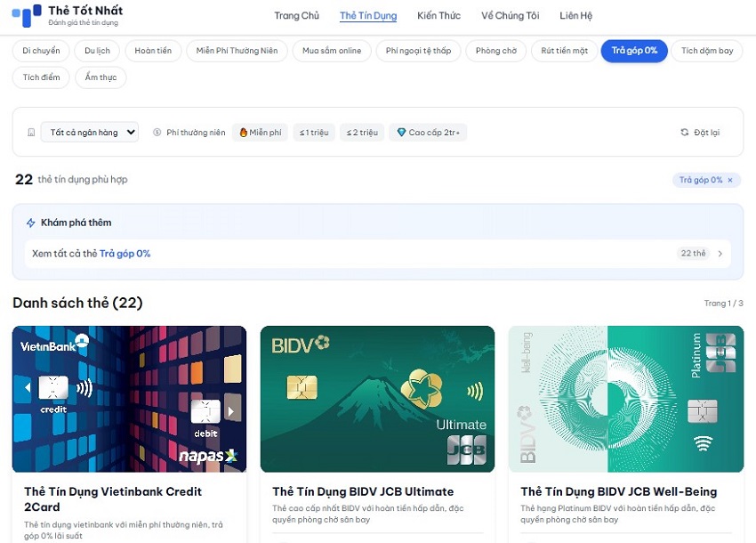Toggle the ≤ 1 triệu fee filter
This screenshot has height=543, width=756.
313,133
